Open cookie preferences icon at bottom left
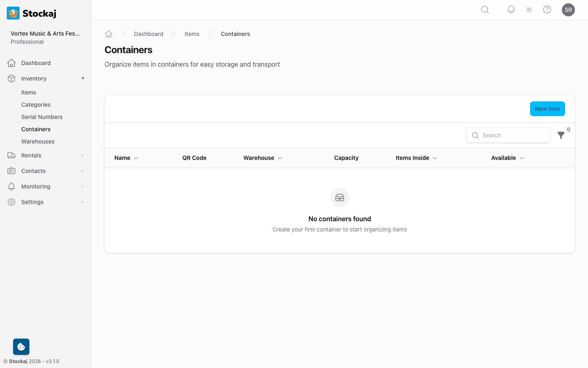 (x=21, y=346)
